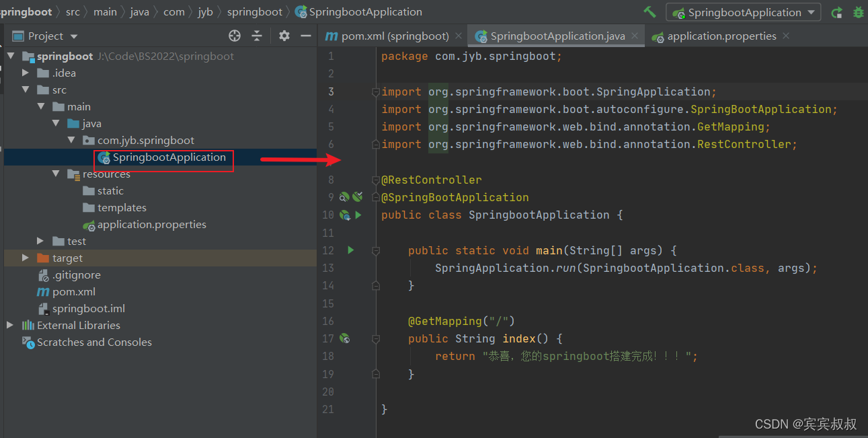Fold the annotations at line 8
The height and width of the screenshot is (438, 868).
click(377, 180)
